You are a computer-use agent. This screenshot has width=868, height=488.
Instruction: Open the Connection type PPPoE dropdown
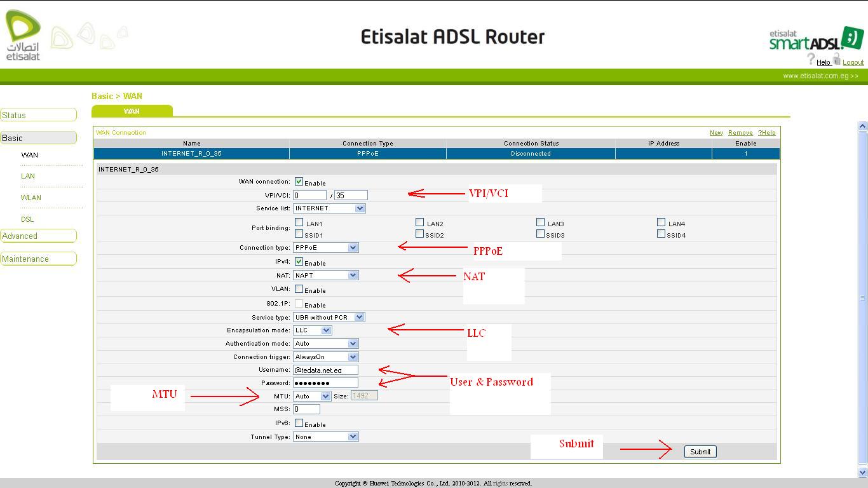(325, 248)
